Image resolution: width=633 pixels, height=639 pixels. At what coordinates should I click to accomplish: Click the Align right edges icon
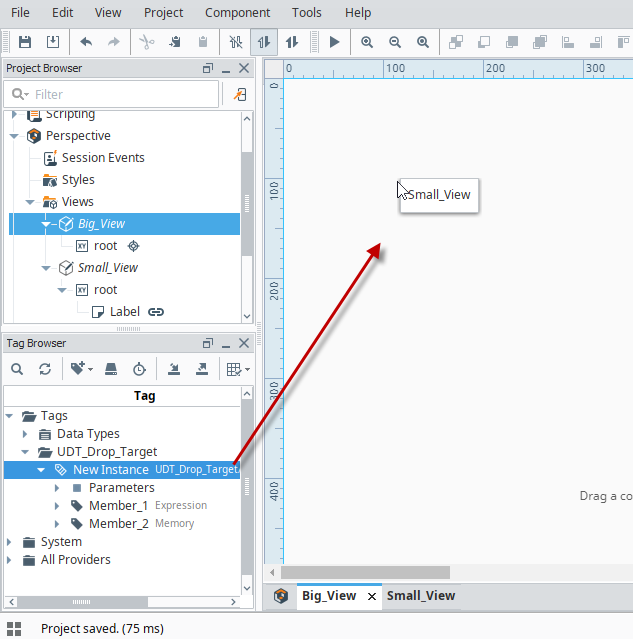596,42
